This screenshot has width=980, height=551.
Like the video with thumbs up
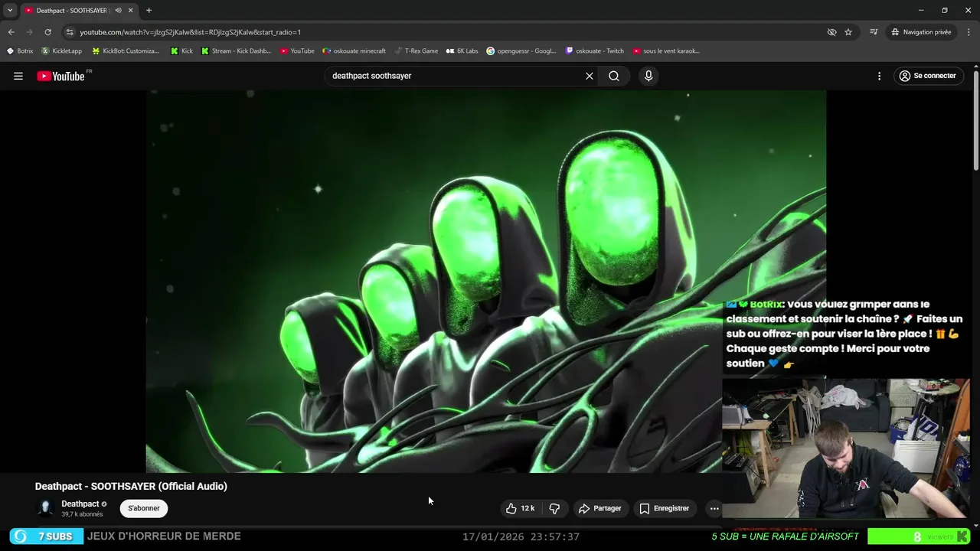(x=519, y=508)
